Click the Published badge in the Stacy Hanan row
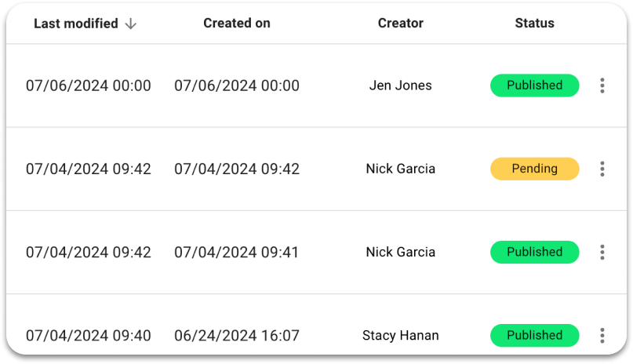The image size is (633, 364). pos(534,335)
